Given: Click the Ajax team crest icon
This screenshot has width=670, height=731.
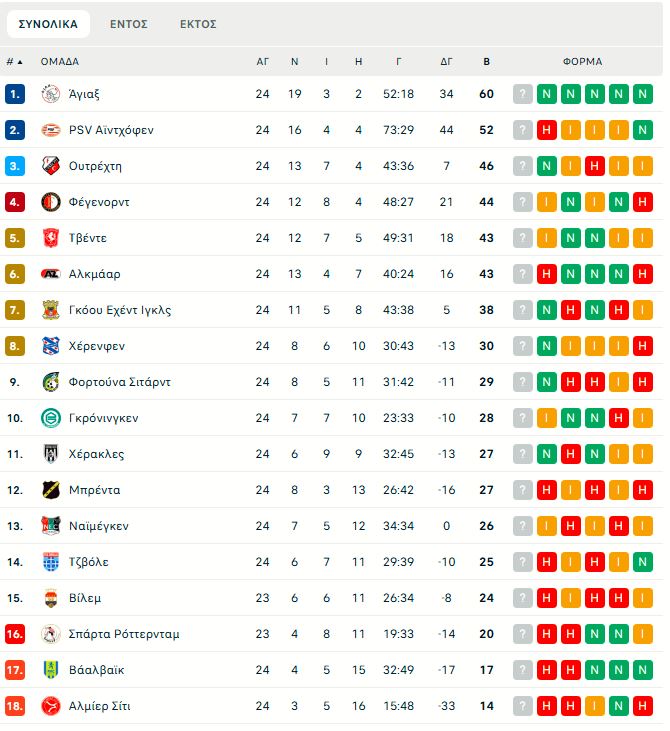Looking at the screenshot, I should click(51, 94).
